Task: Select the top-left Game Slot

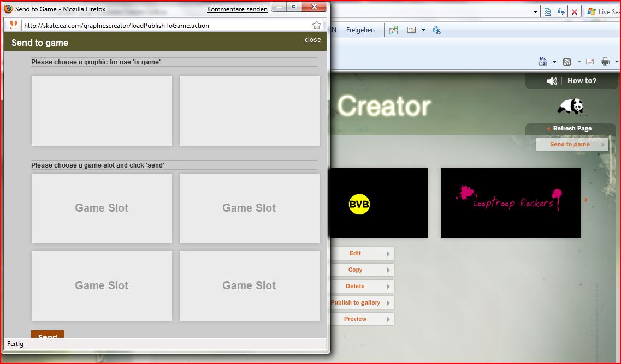Action: [102, 208]
